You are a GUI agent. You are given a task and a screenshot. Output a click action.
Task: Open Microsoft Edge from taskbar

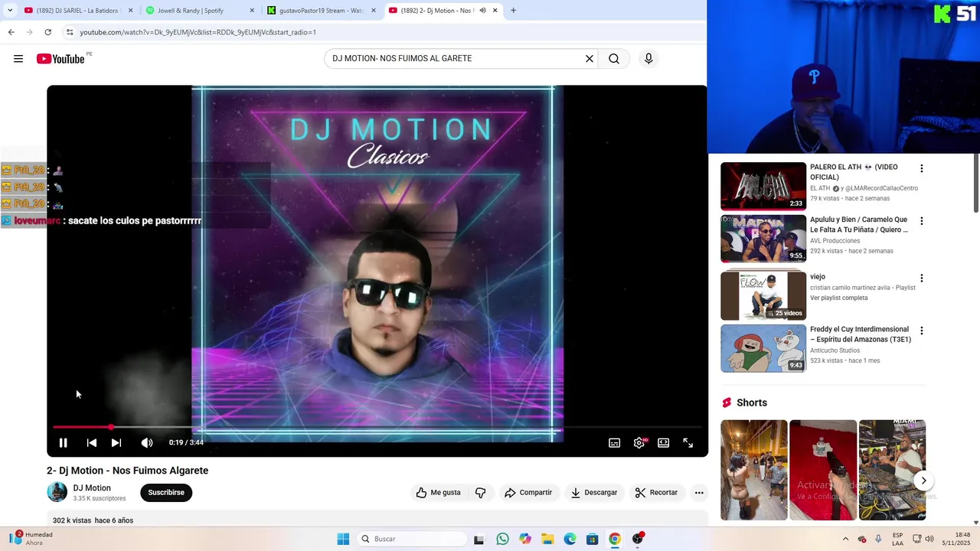(570, 539)
